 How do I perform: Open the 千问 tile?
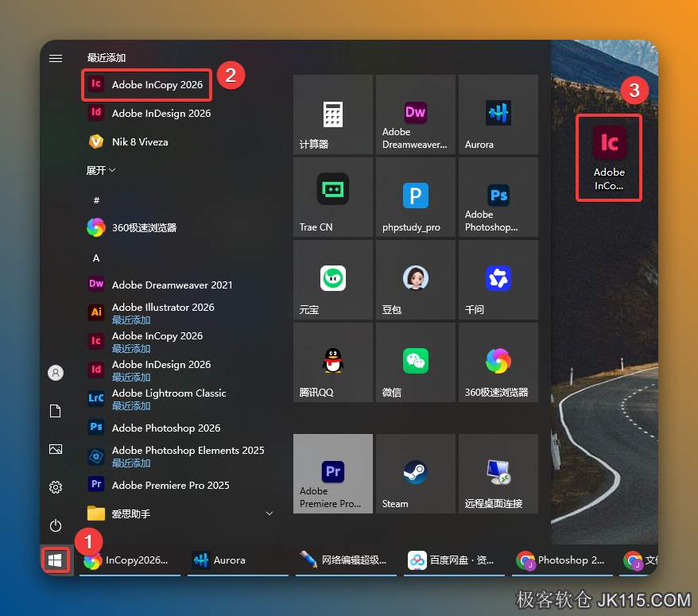498,280
